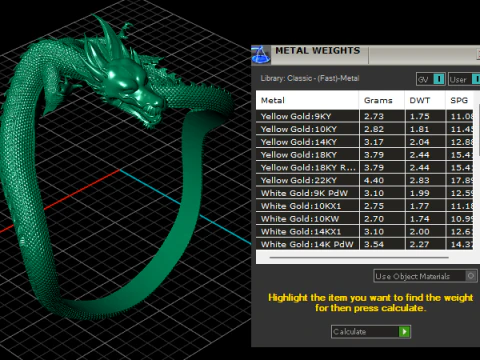Screen dimensions: 480x360
Task: Click the Metal Weights flask icon
Action: click(x=261, y=55)
